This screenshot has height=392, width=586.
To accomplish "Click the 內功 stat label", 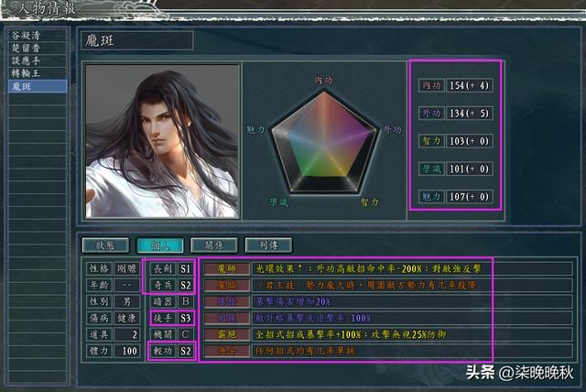I will coord(430,85).
